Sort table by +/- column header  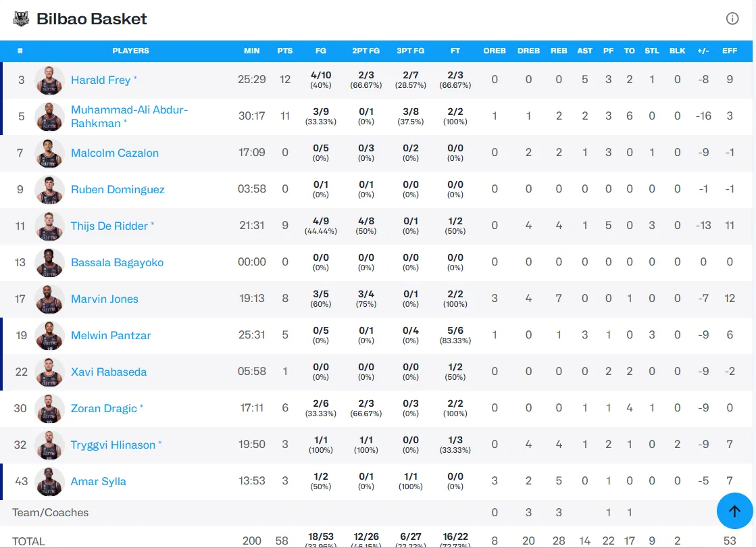[703, 51]
